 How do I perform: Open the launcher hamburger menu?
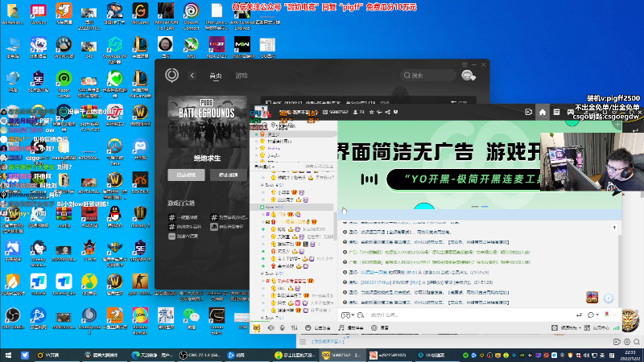click(x=464, y=65)
